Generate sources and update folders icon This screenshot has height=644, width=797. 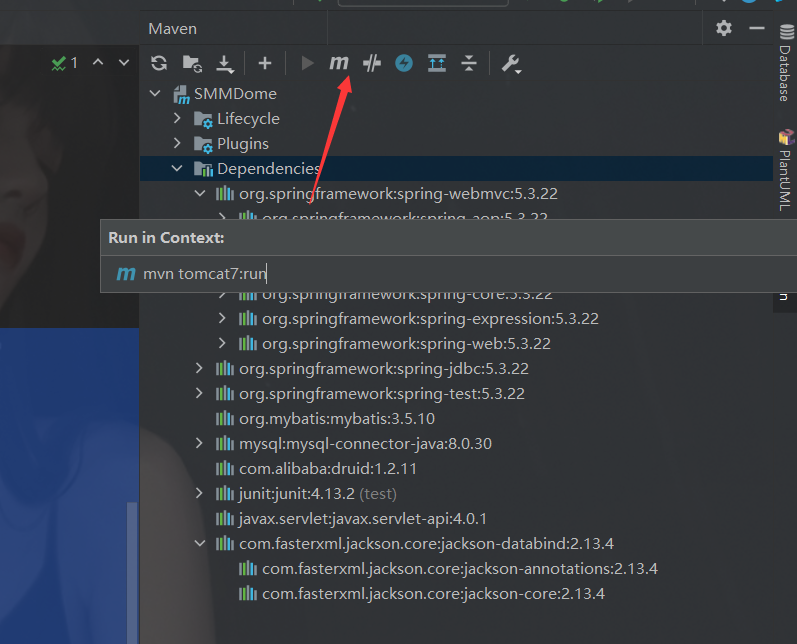(192, 63)
